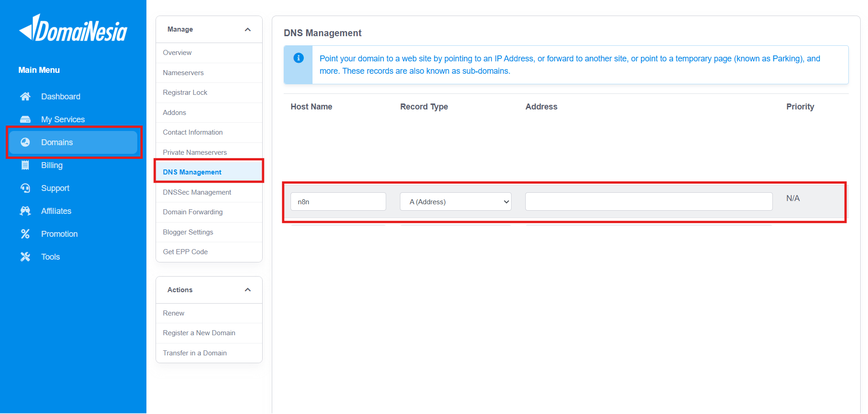868x414 pixels.
Task: Collapse the Actions panel chevron
Action: [248, 290]
